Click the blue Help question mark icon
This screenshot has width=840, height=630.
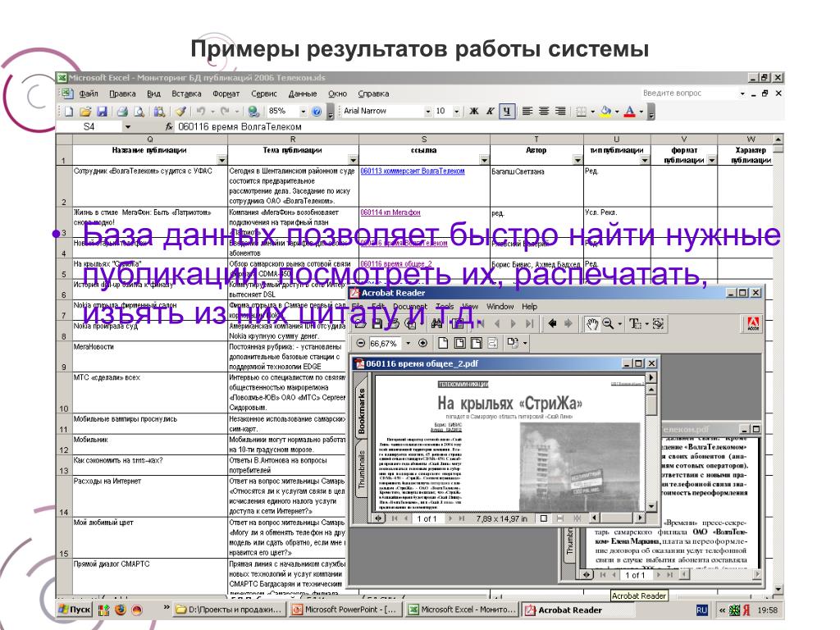point(317,112)
